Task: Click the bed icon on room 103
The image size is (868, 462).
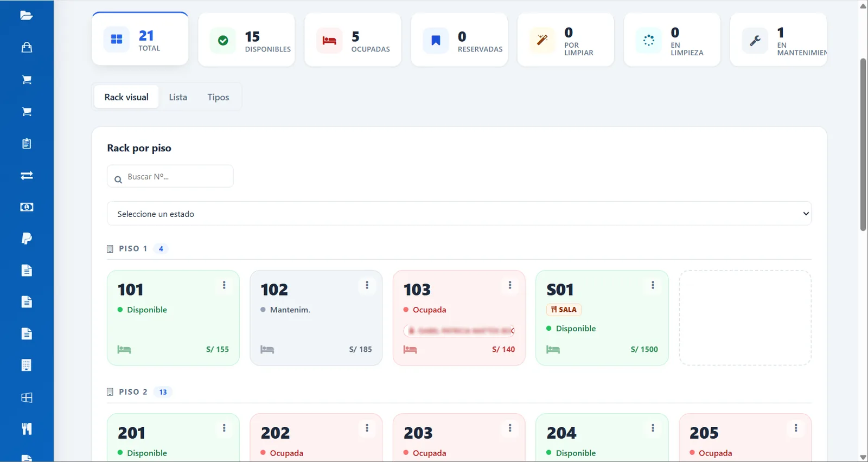Action: point(410,349)
